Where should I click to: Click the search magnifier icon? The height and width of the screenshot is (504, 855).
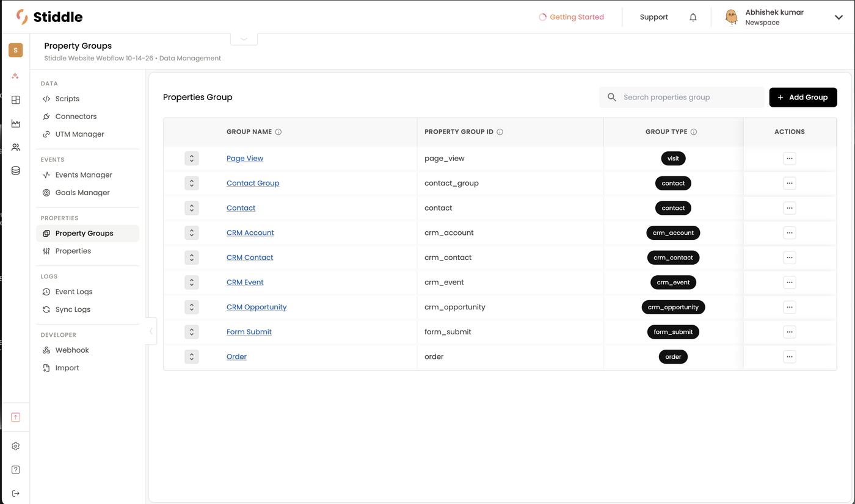pyautogui.click(x=612, y=97)
